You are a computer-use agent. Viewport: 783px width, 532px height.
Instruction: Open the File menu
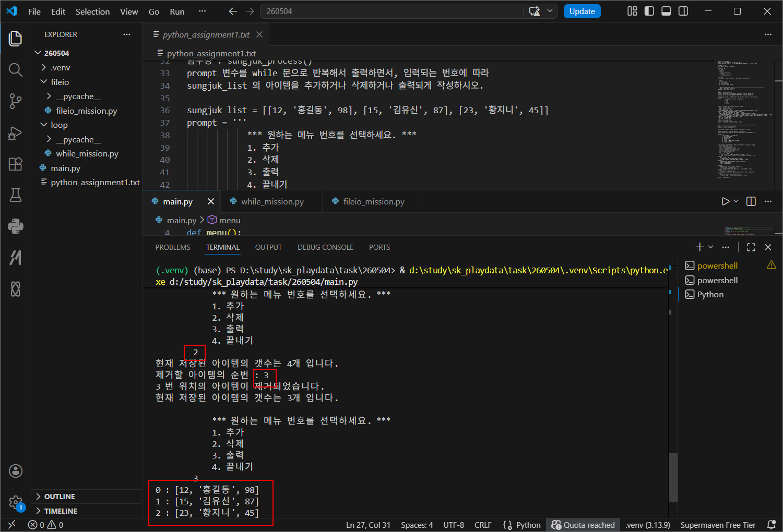[x=34, y=11]
